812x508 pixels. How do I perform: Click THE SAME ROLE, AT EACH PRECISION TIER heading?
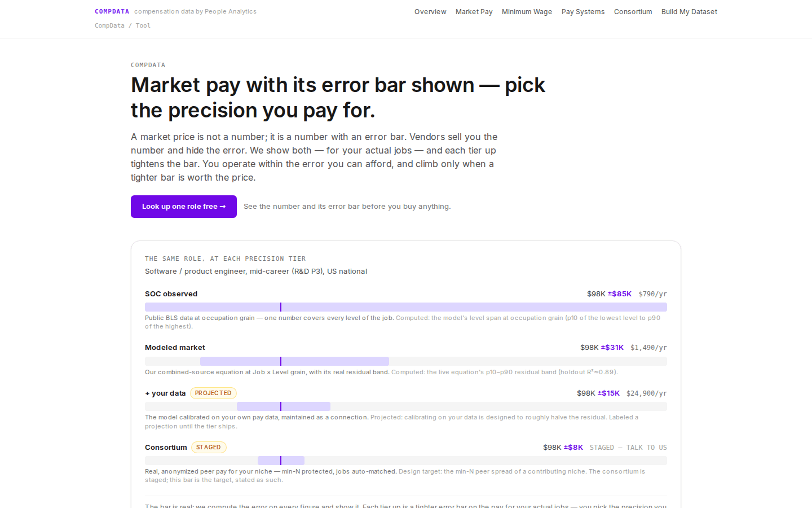click(226, 259)
